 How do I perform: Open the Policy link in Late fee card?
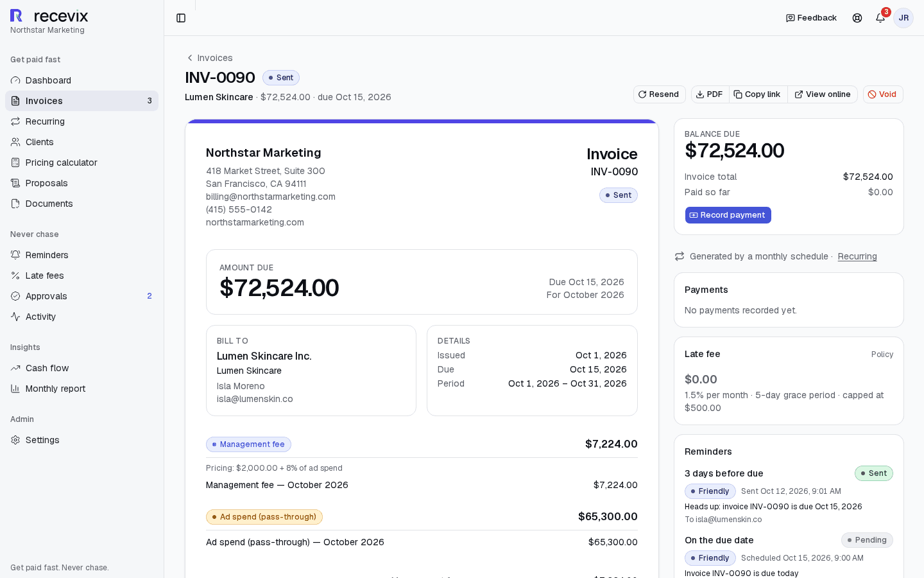pos(882,355)
